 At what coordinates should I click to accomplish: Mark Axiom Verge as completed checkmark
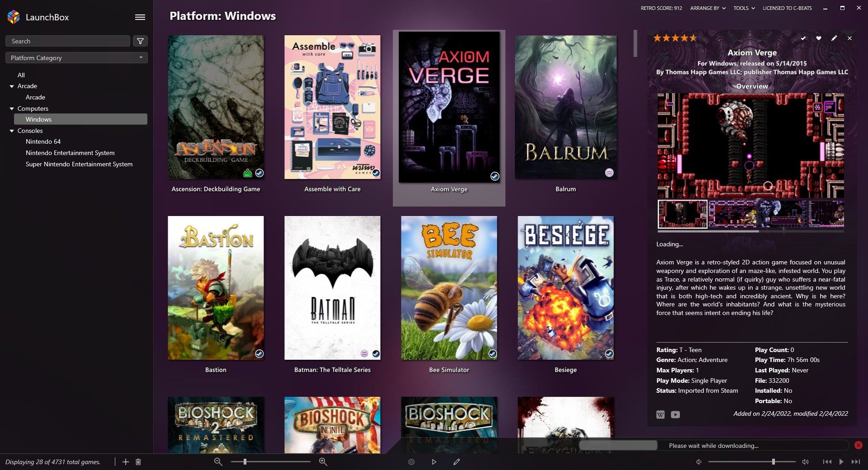(803, 38)
